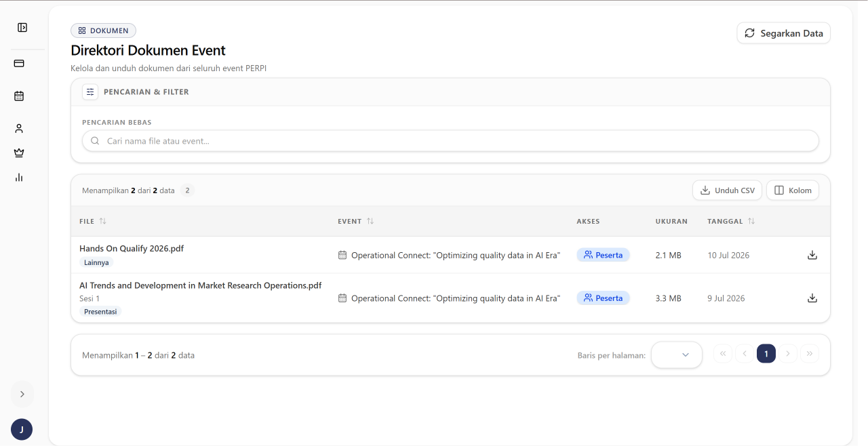Viewport: 868px width, 446px height.
Task: Click the filter sliders icon beside Pencarian & Filter
Action: (90, 92)
